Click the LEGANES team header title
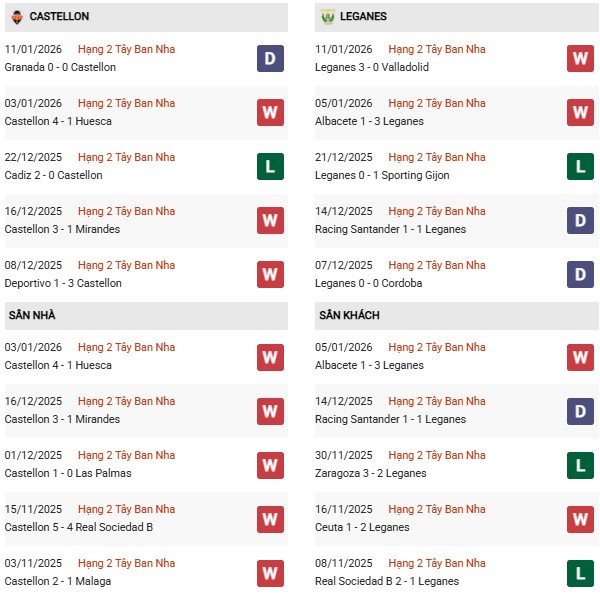 (x=363, y=17)
